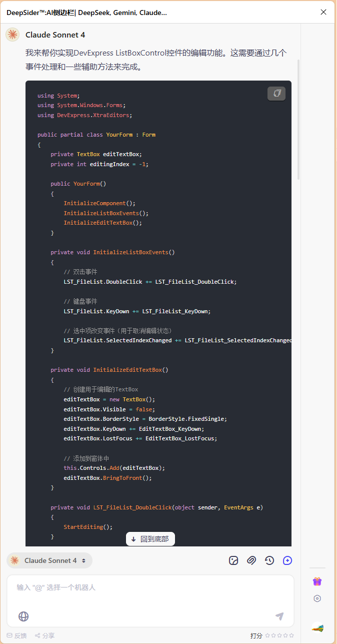
Task: Click the 'Claude Sonnet 4' message header name
Action: coord(55,35)
